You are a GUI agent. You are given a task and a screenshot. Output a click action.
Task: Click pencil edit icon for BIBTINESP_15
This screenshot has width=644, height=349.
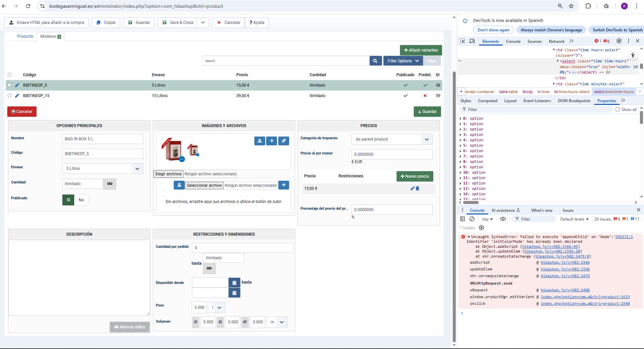17,96
